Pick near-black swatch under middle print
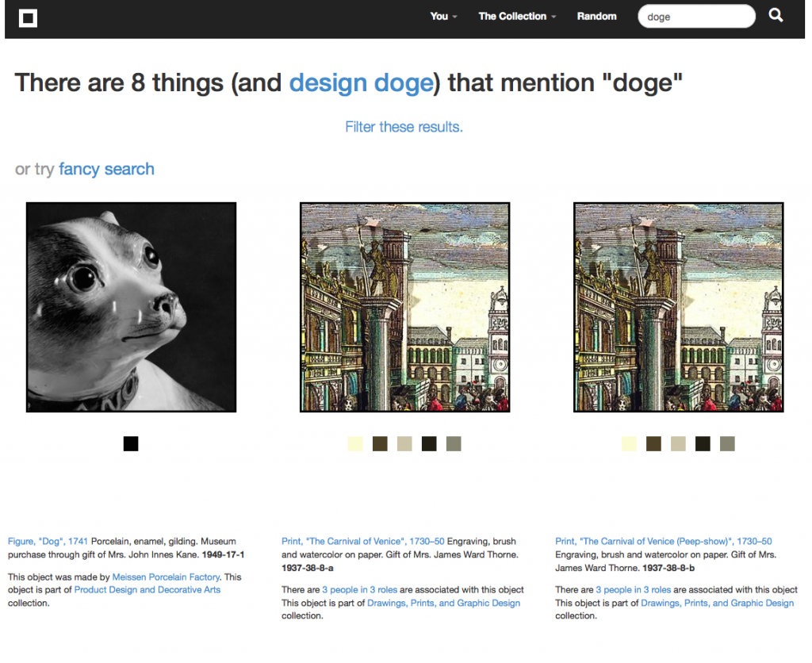812x663 pixels. [429, 444]
